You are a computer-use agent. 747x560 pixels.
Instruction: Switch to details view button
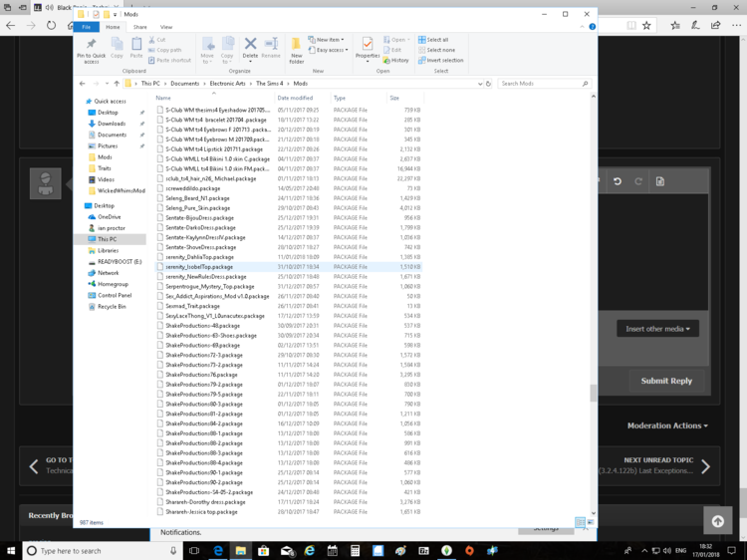click(580, 522)
